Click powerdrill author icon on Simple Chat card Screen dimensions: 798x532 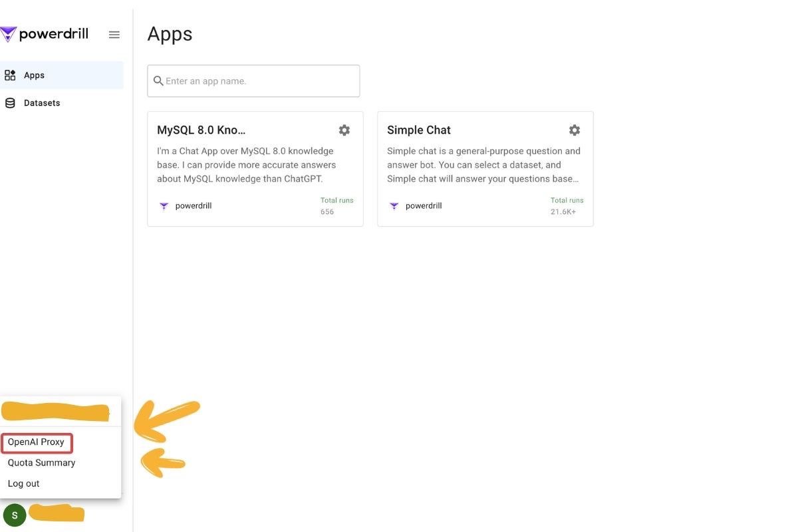[x=394, y=206]
